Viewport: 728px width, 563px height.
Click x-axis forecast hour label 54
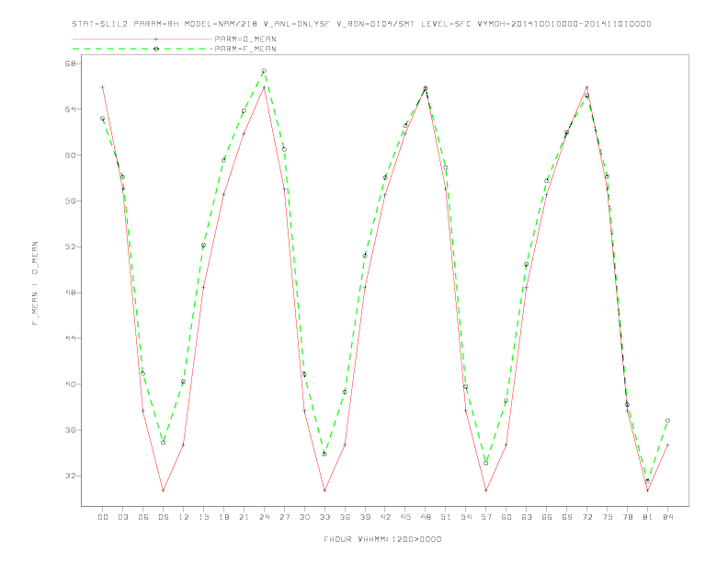466,517
